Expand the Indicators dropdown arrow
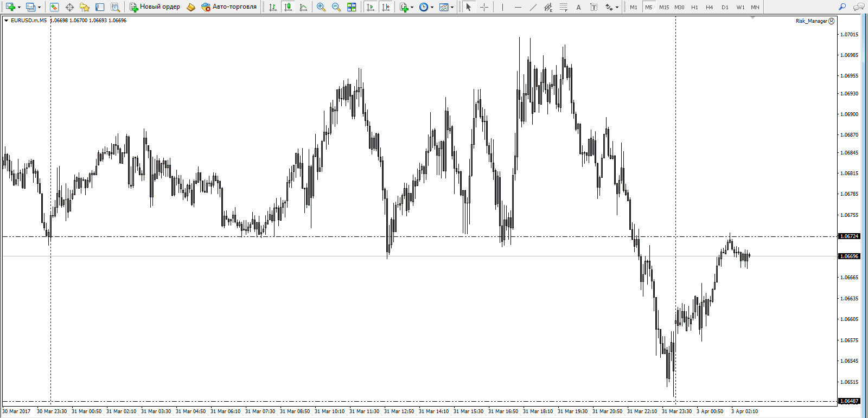The height and width of the screenshot is (418, 868). click(412, 7)
